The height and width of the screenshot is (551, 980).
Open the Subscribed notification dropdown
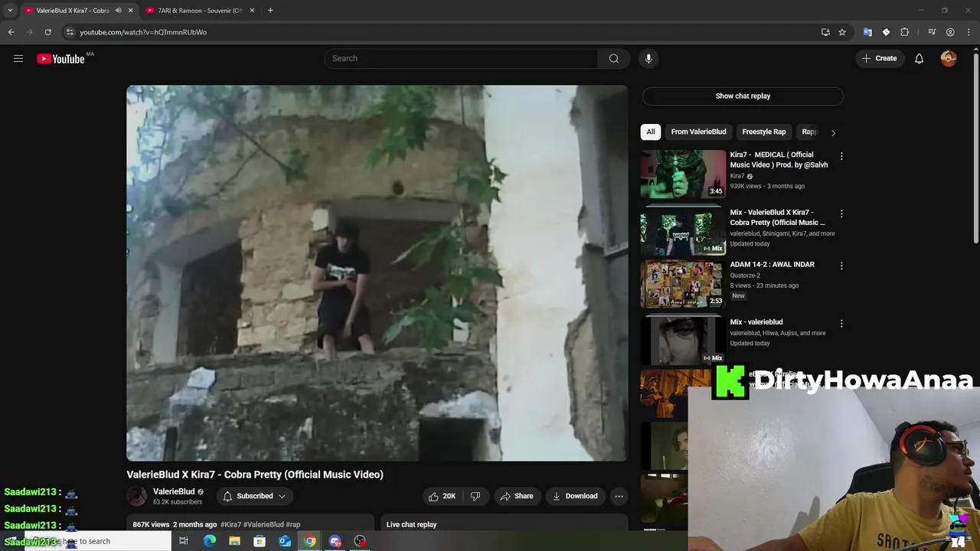pos(254,496)
